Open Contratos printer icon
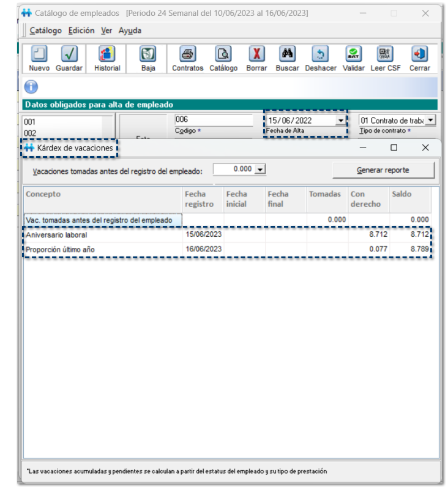448x489 pixels. (187, 54)
